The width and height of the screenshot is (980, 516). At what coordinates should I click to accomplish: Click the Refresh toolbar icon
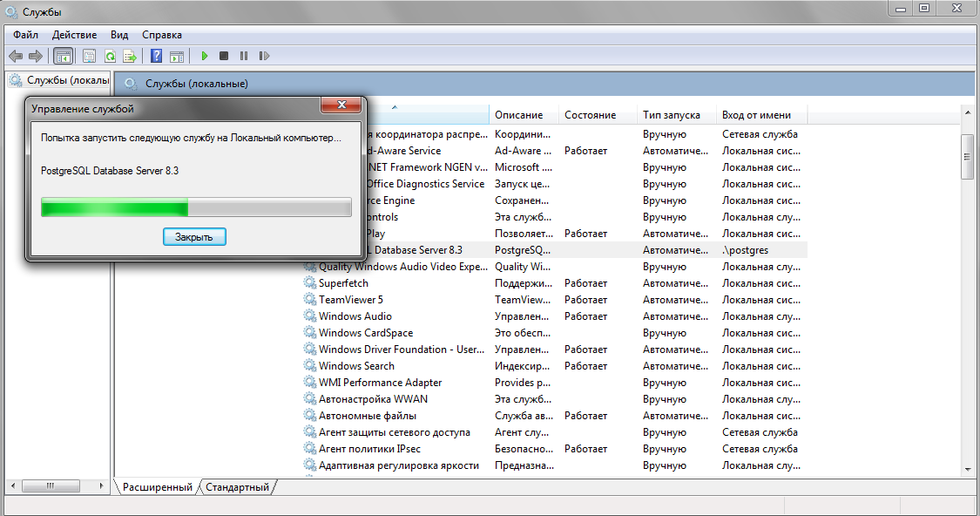(110, 56)
